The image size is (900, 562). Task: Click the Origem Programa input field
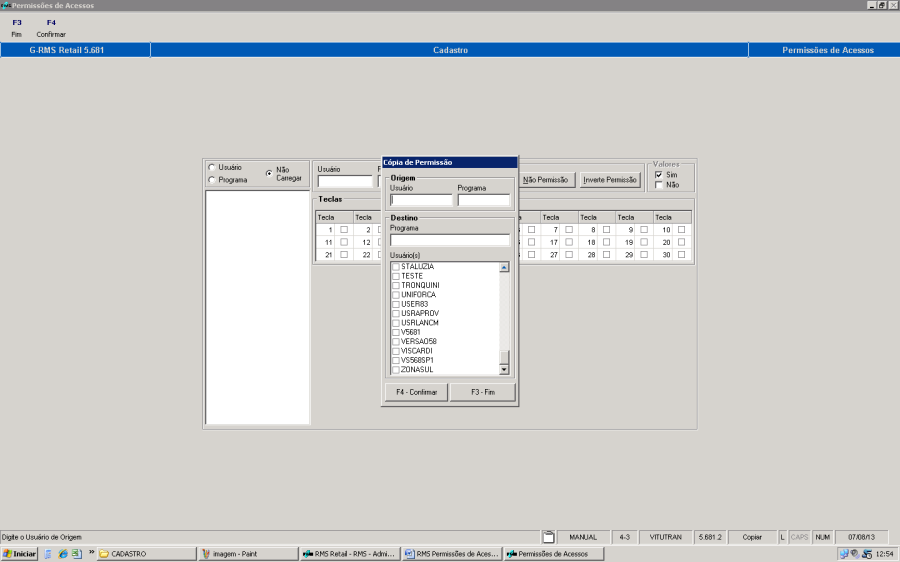[483, 200]
